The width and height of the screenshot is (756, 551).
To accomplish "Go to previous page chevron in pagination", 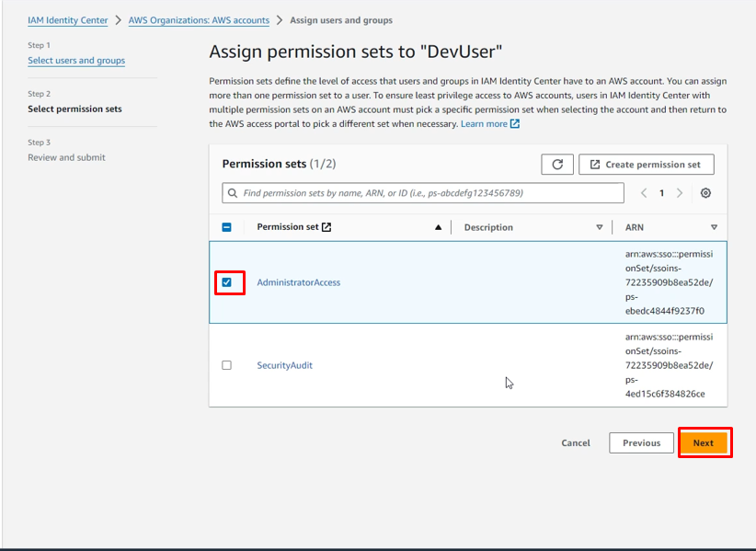I will coord(644,193).
